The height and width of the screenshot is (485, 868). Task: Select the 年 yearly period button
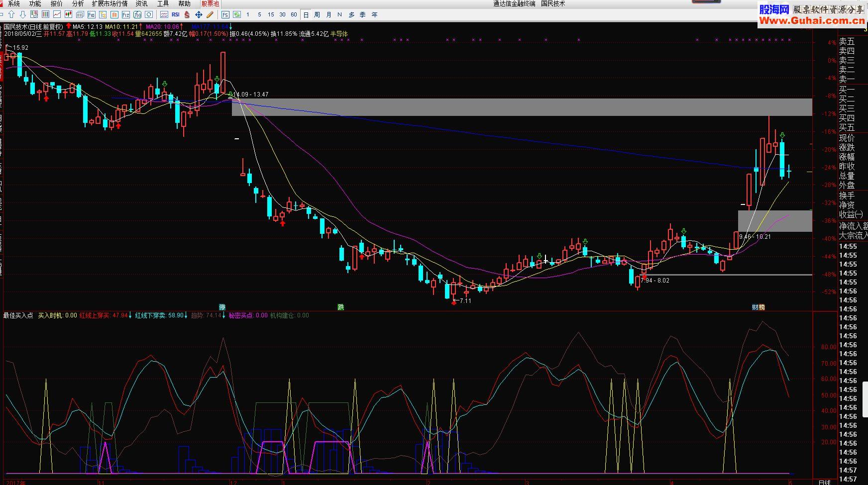tap(374, 14)
